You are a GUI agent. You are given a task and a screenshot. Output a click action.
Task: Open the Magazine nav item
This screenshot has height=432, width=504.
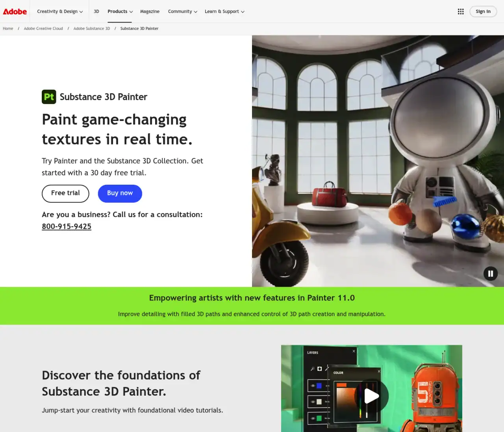pyautogui.click(x=150, y=11)
